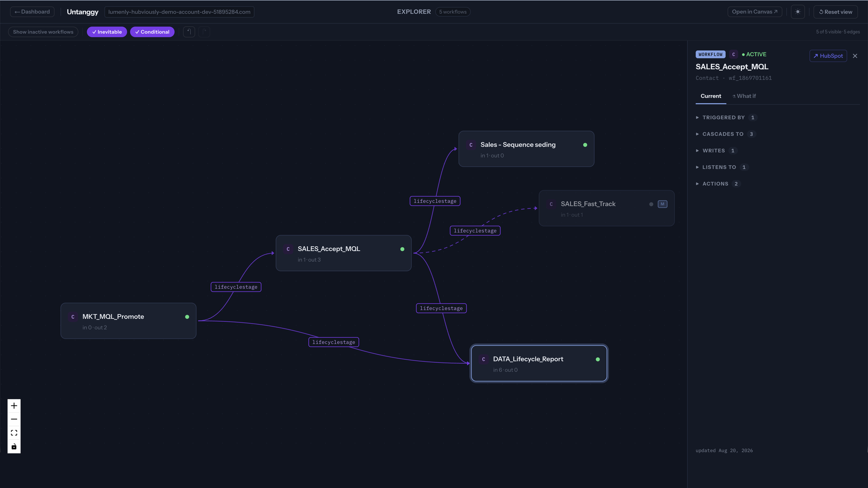868x488 pixels.
Task: Click the C icon on DATA_Lifecycle_Report node
Action: pos(483,359)
